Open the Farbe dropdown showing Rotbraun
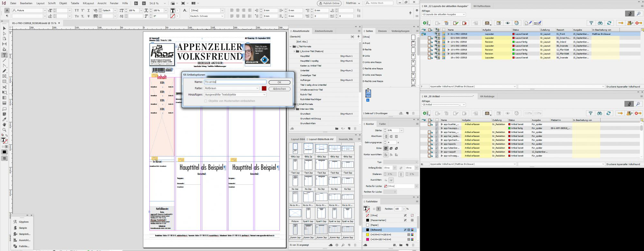The image size is (644, 251). click(232, 88)
